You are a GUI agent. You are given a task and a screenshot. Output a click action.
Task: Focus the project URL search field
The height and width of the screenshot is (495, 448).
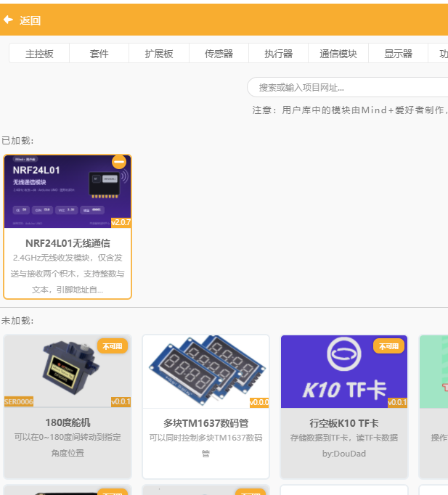pyautogui.click(x=347, y=87)
